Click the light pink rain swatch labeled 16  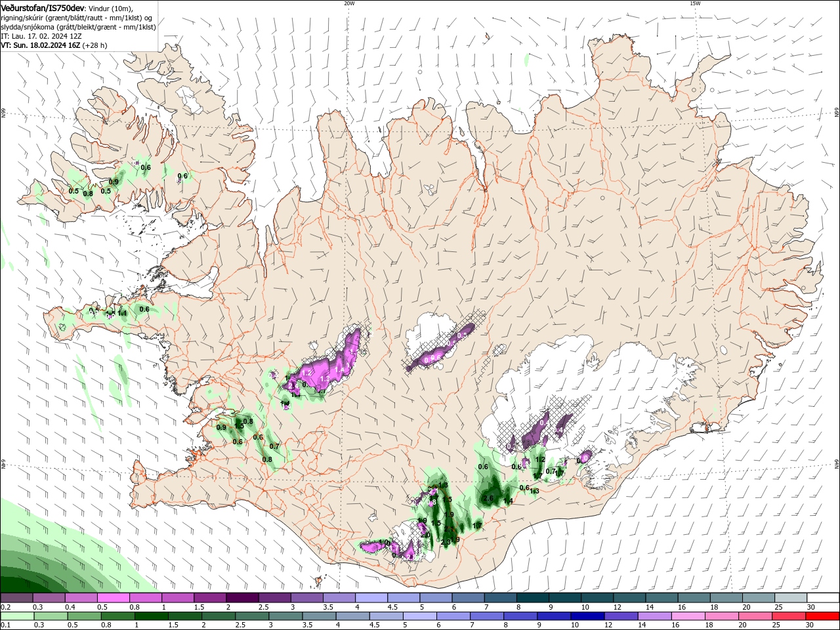[x=686, y=616]
